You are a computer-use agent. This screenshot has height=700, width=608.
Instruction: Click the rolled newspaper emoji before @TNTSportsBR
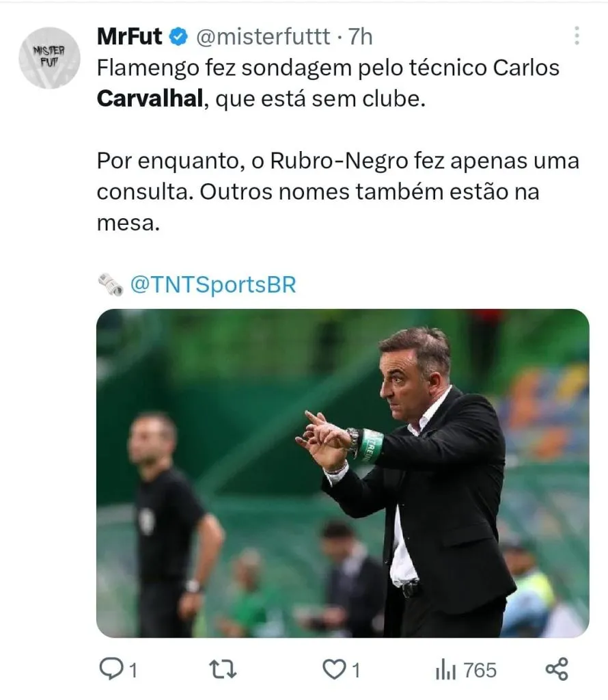tap(111, 285)
